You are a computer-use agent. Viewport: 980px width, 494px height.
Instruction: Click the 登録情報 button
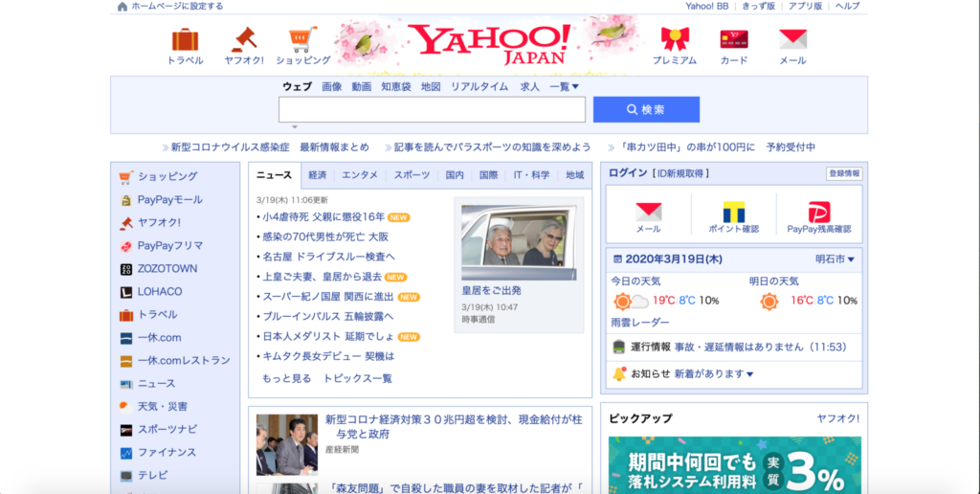844,174
